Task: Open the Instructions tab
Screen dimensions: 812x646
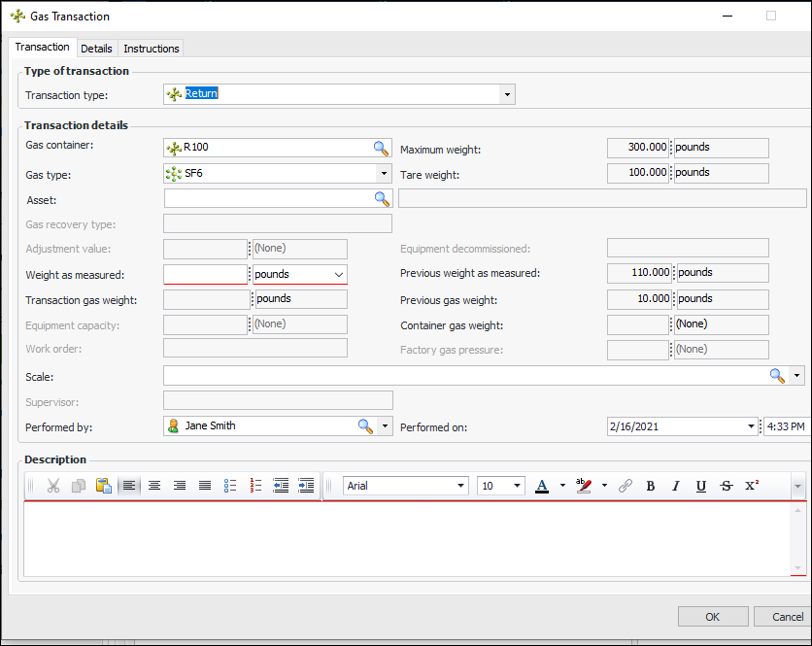Action: pos(152,49)
